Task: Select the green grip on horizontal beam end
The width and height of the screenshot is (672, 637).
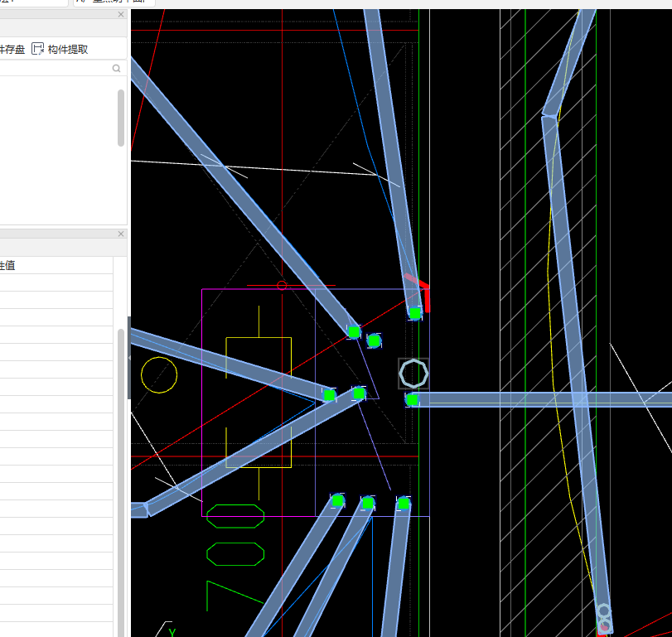Action: tap(412, 400)
